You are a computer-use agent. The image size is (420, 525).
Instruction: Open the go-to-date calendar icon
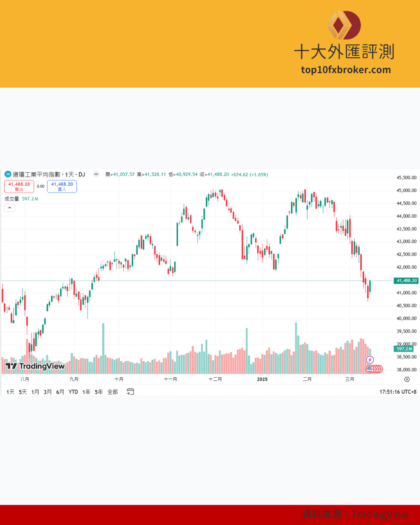pos(130,392)
